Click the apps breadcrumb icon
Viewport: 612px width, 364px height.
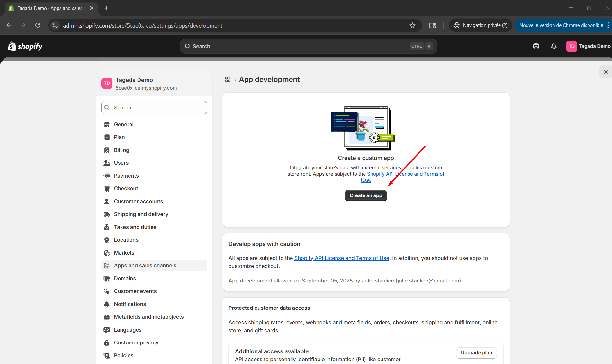point(228,79)
